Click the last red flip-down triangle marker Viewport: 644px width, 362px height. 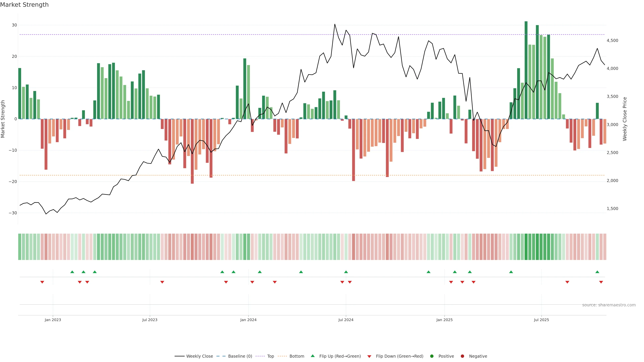pyautogui.click(x=601, y=282)
